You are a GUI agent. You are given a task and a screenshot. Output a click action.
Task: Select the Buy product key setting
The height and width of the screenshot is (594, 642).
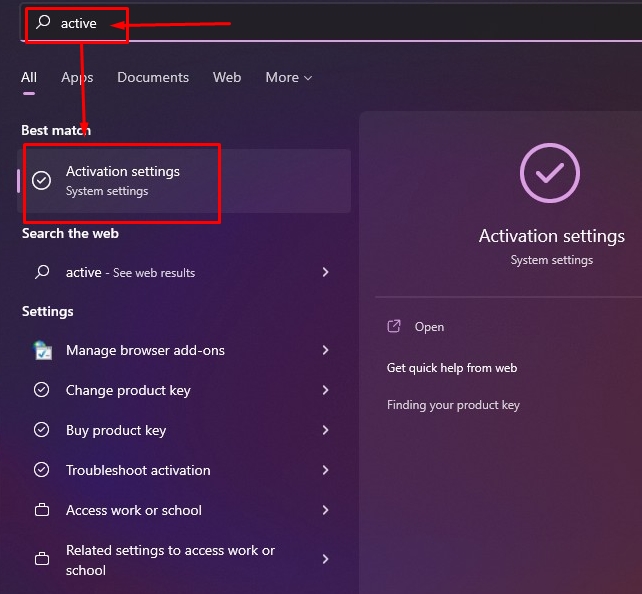[183, 430]
